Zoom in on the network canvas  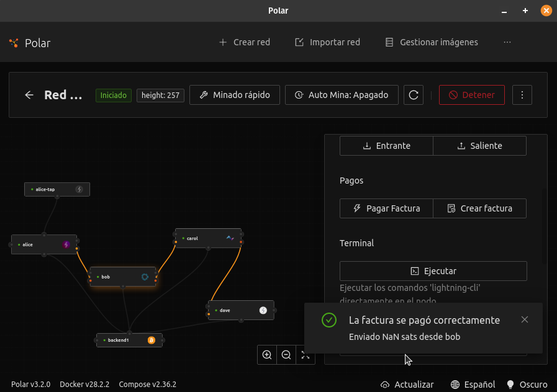click(x=267, y=355)
